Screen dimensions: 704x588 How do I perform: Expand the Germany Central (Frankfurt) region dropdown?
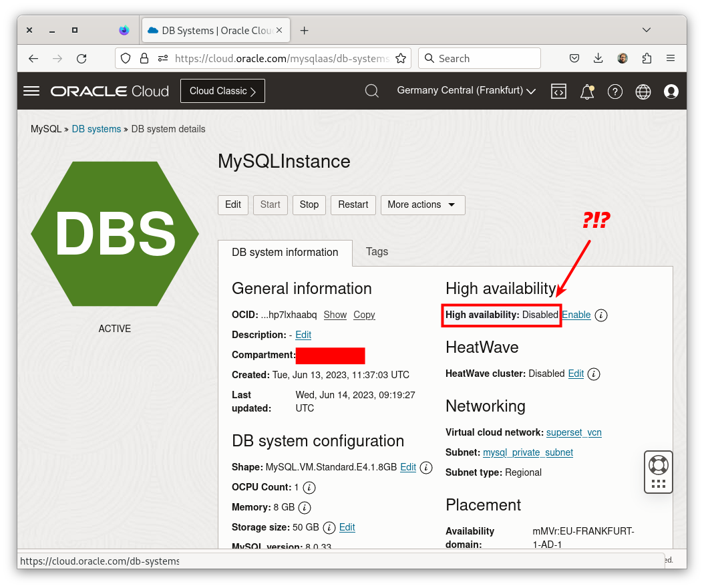[x=466, y=91]
